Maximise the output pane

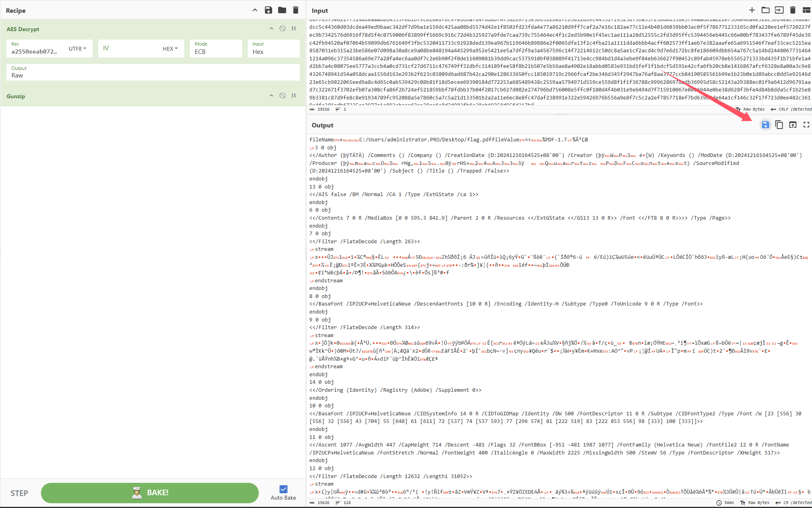point(806,125)
